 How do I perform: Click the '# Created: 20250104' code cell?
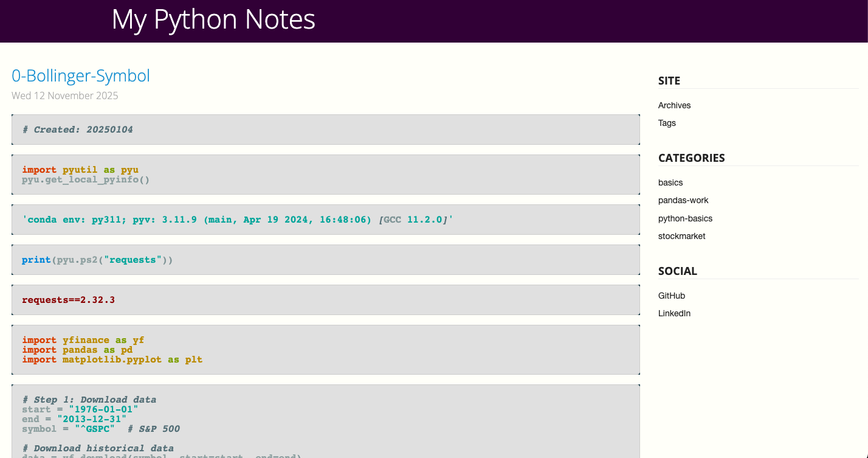(325, 130)
